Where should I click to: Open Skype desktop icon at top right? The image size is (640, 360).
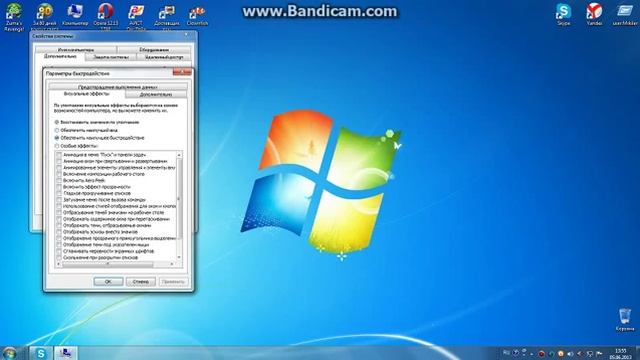(564, 16)
